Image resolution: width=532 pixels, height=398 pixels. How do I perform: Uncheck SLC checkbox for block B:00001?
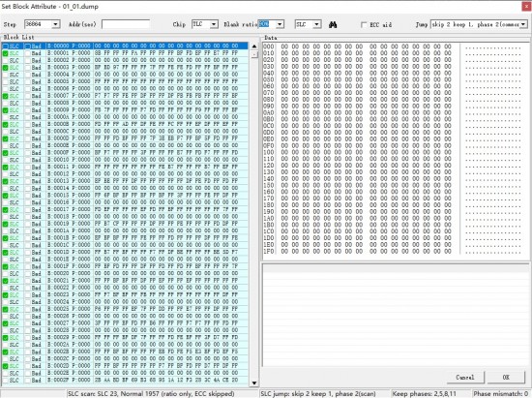(x=6, y=53)
